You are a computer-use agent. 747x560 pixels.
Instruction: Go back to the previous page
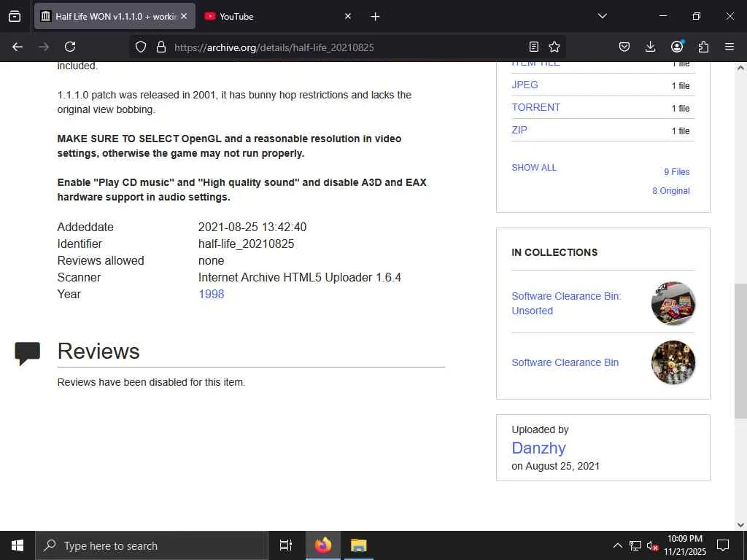point(18,47)
